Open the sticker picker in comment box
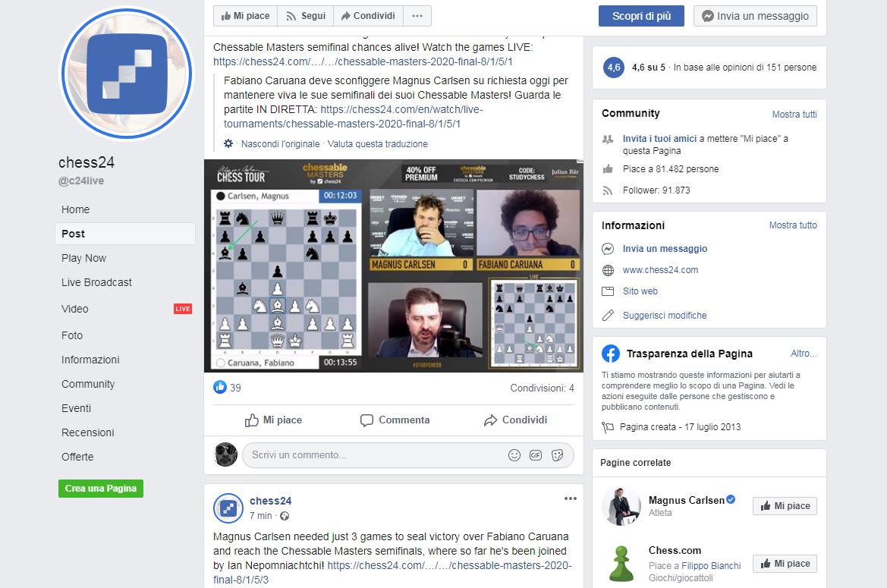 [x=557, y=455]
